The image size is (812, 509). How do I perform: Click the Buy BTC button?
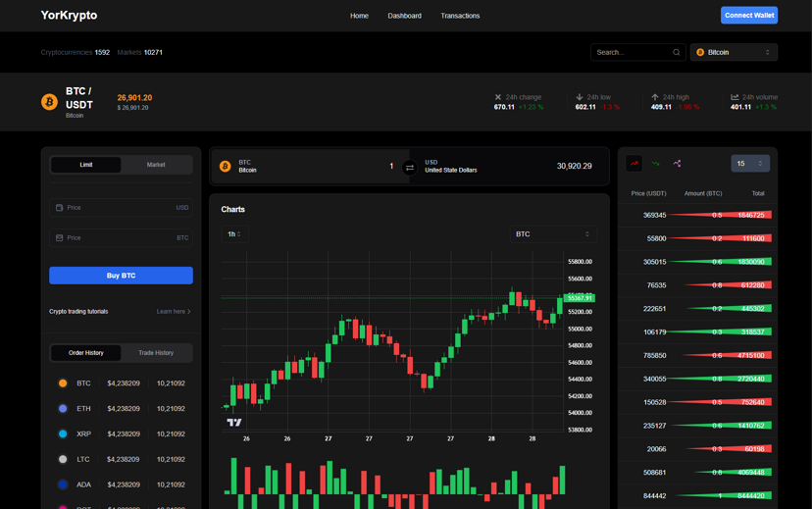[122, 276]
